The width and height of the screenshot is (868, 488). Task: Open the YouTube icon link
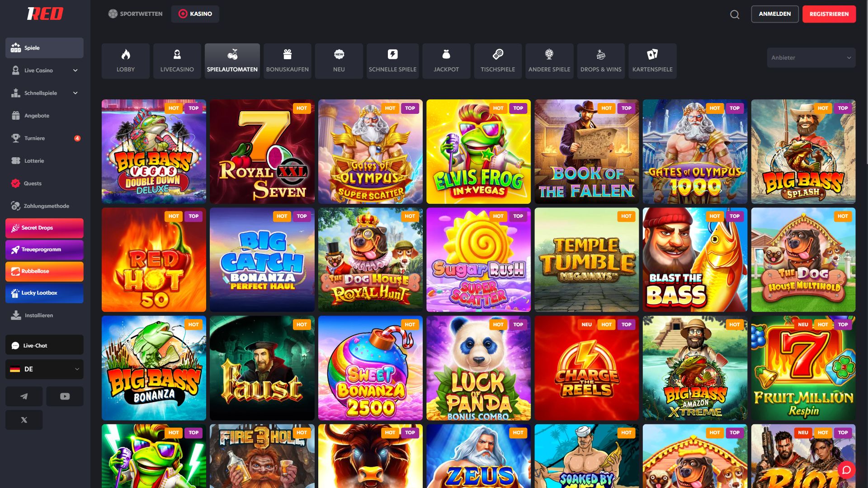65,396
